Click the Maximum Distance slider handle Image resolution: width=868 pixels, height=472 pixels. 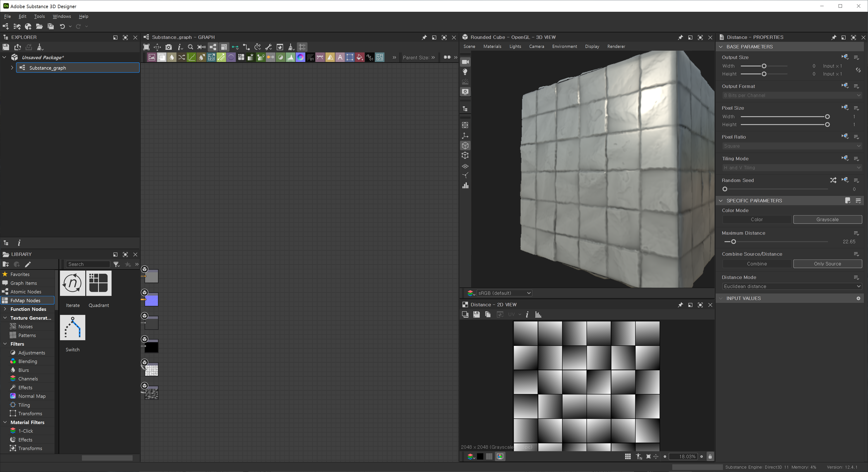(x=733, y=242)
